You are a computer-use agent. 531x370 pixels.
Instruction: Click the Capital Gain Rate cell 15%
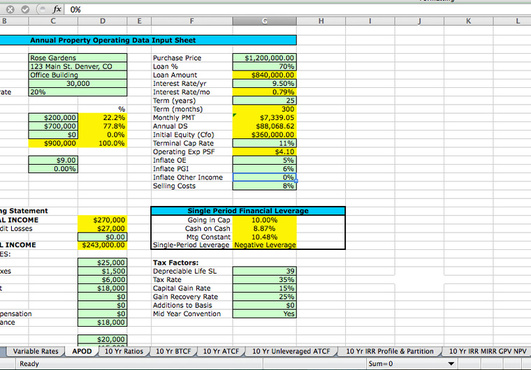[264, 288]
